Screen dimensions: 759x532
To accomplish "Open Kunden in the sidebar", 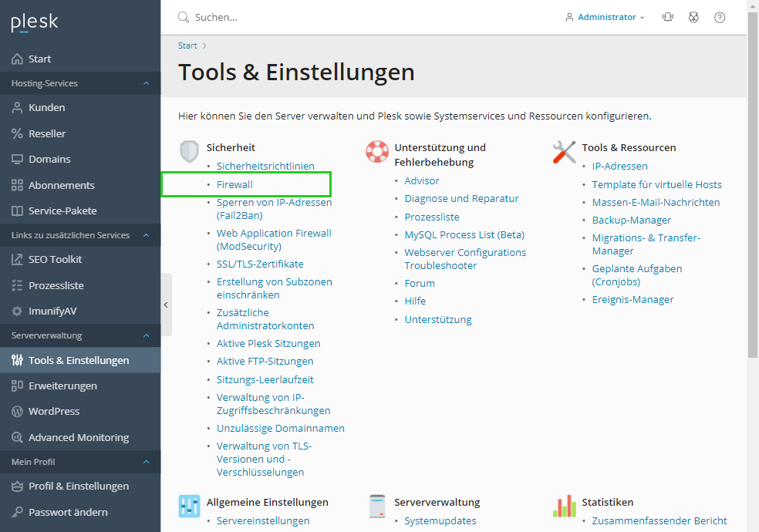I will pyautogui.click(x=80, y=107).
